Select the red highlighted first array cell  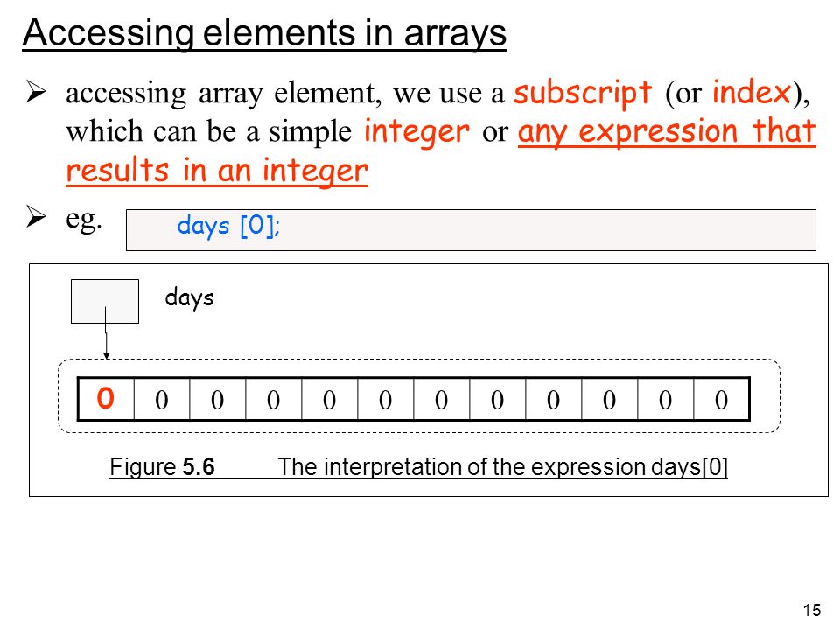[x=106, y=399]
